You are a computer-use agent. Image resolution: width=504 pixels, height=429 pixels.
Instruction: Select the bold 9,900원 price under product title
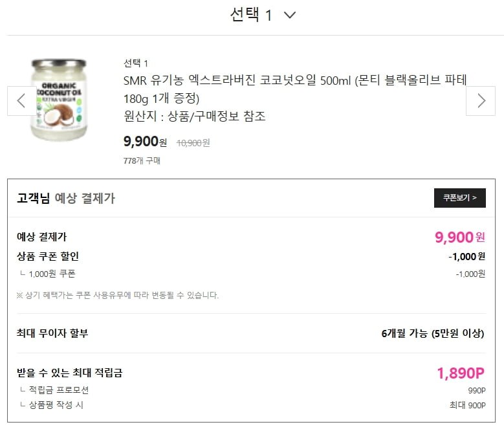(145, 142)
